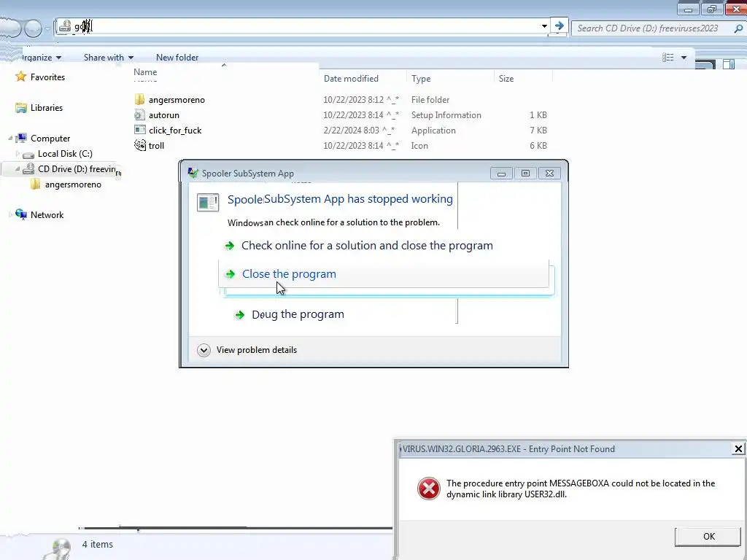
Task: Click the 6 KB size cell
Action: coord(538,145)
